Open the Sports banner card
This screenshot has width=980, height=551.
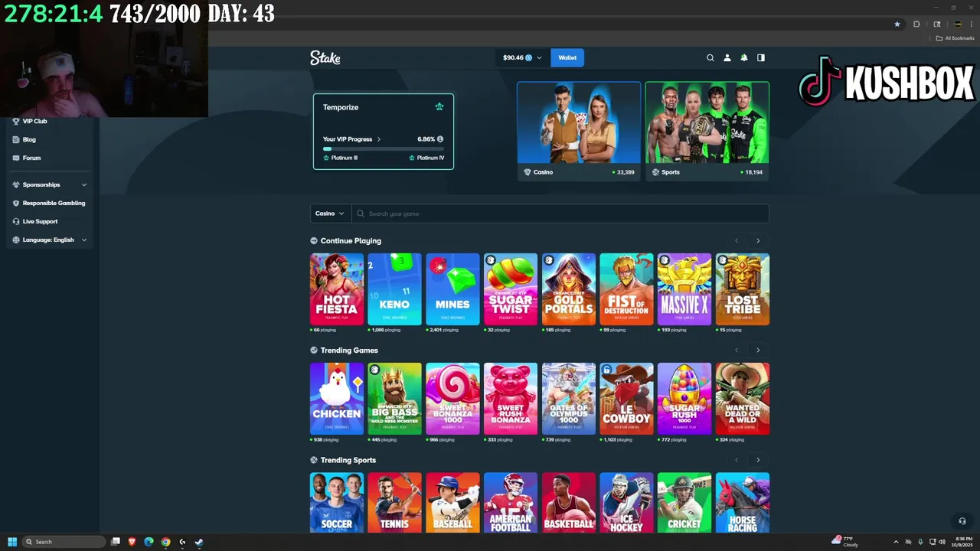point(707,131)
